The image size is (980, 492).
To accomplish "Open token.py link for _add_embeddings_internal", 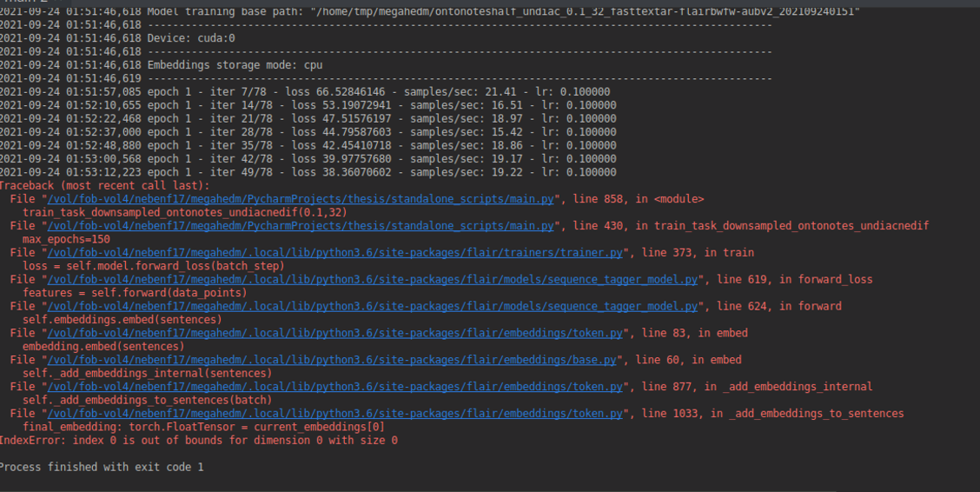I will click(335, 387).
